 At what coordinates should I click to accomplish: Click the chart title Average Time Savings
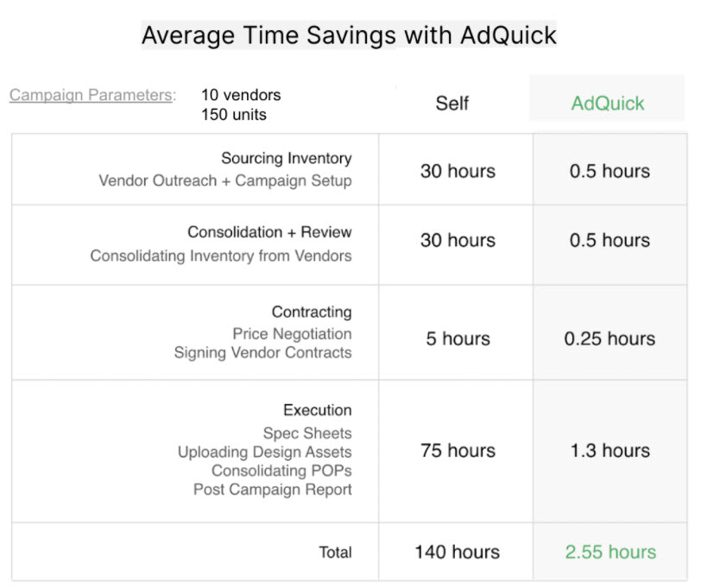tap(349, 35)
